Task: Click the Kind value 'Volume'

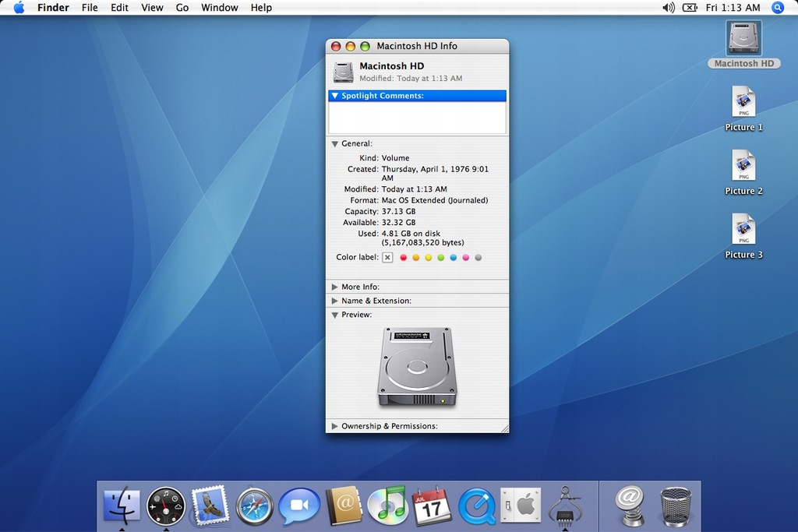Action: 395,158
